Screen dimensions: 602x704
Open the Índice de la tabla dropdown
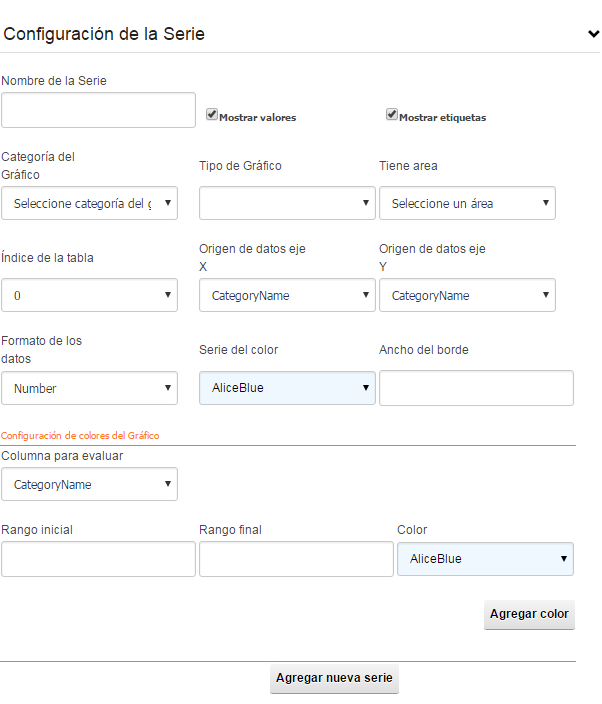tap(89, 295)
